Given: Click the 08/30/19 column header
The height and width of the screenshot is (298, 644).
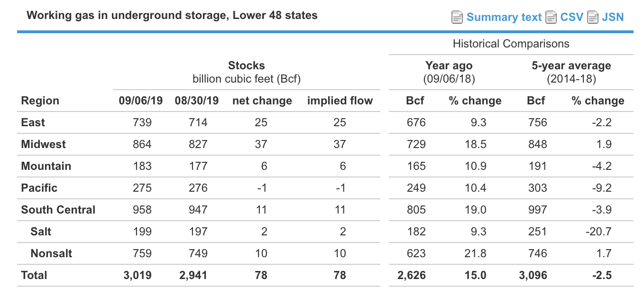Looking at the screenshot, I should 196,101.
